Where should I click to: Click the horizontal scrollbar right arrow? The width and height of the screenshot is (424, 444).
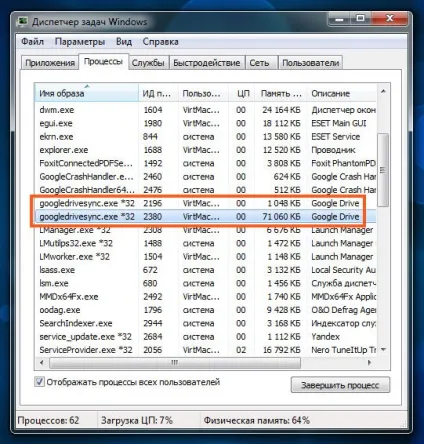(x=369, y=362)
